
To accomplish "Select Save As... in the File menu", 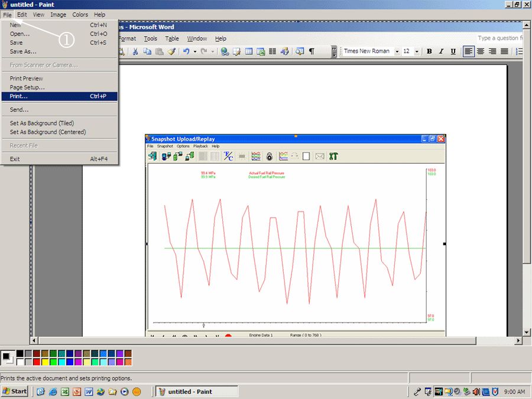I will [x=23, y=51].
